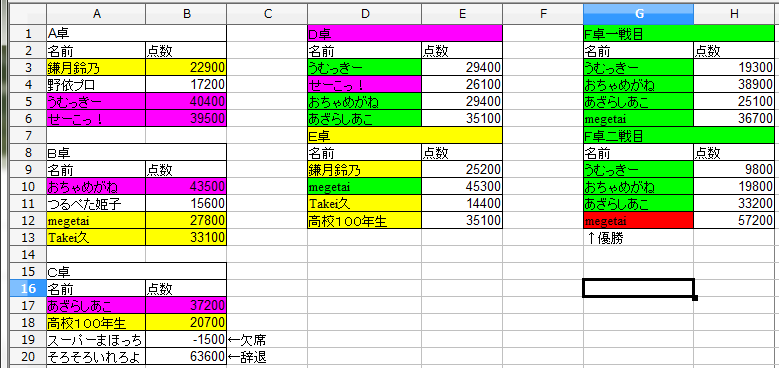Select the 野依プロ name cell

click(96, 84)
